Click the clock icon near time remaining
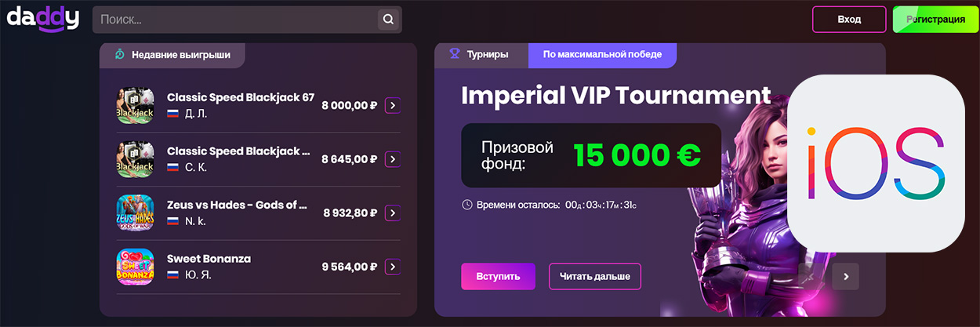 pos(467,205)
